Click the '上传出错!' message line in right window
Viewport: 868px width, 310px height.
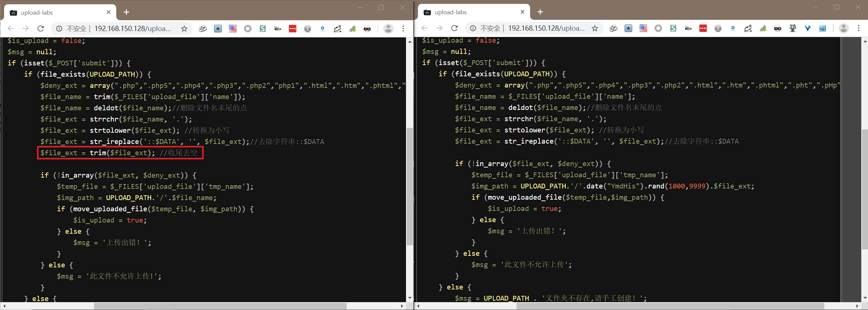point(527,231)
